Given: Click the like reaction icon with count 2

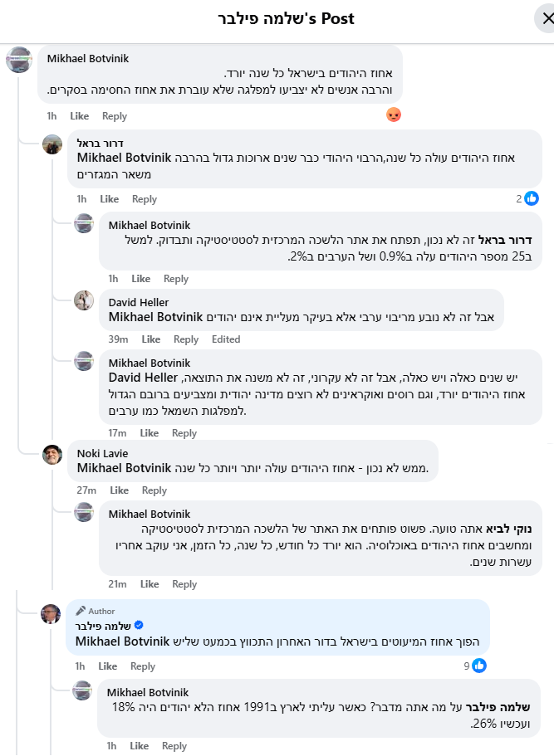Looking at the screenshot, I should point(532,198).
